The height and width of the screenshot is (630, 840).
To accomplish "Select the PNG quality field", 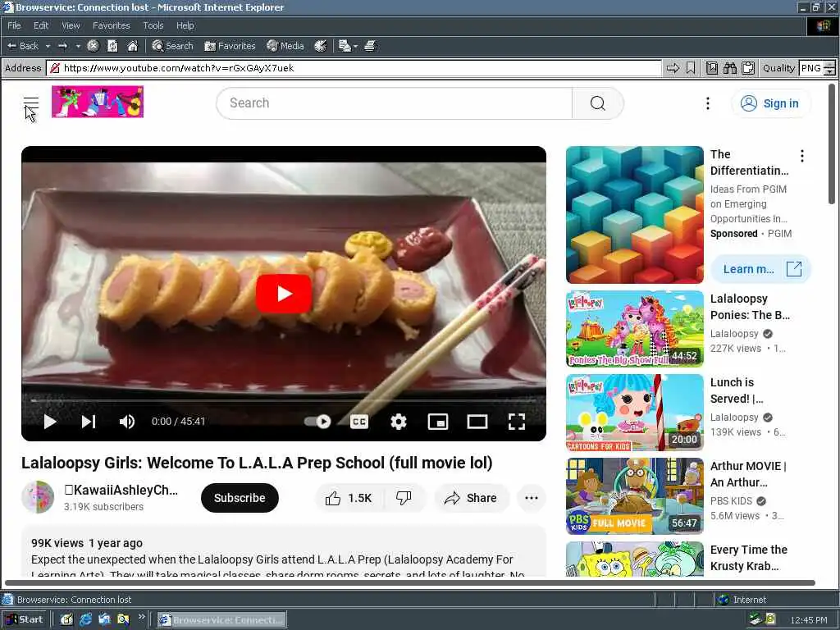I will 810,68.
